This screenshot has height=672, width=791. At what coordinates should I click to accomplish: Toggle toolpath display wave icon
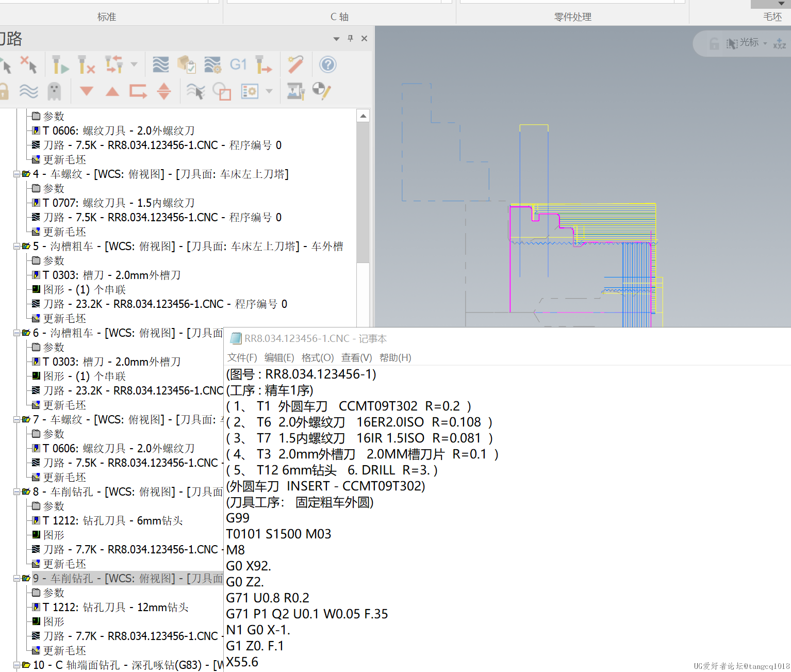click(29, 92)
